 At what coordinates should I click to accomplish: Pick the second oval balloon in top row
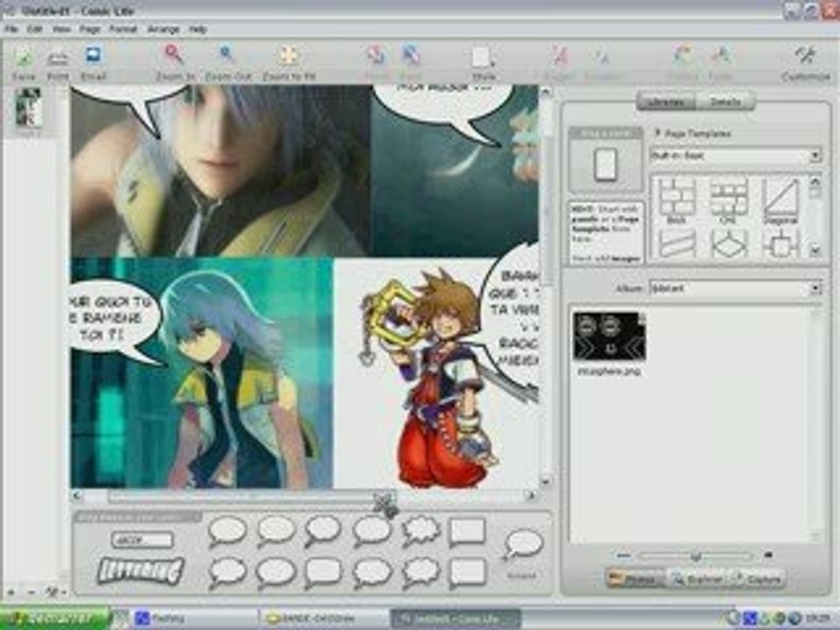[276, 531]
